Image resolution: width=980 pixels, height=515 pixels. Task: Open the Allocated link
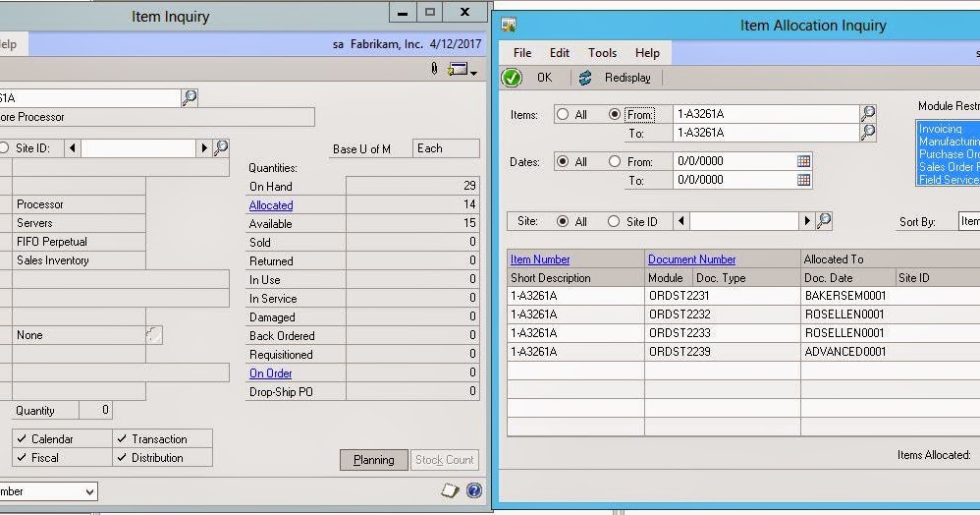pos(271,205)
